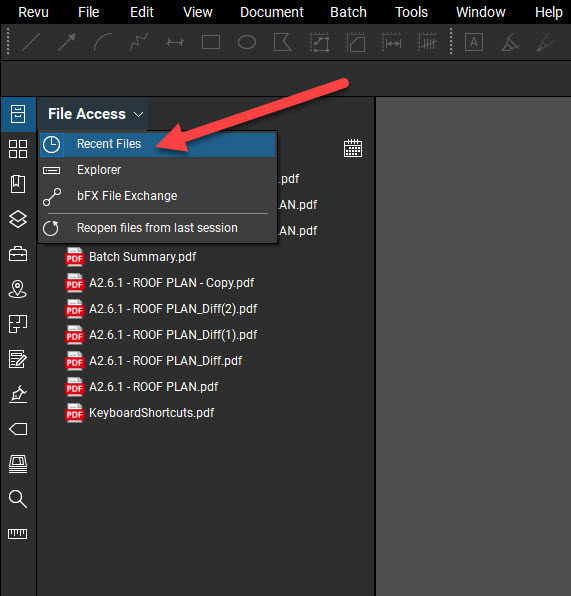Select the Arc tool
The image size is (571, 596).
click(x=103, y=42)
